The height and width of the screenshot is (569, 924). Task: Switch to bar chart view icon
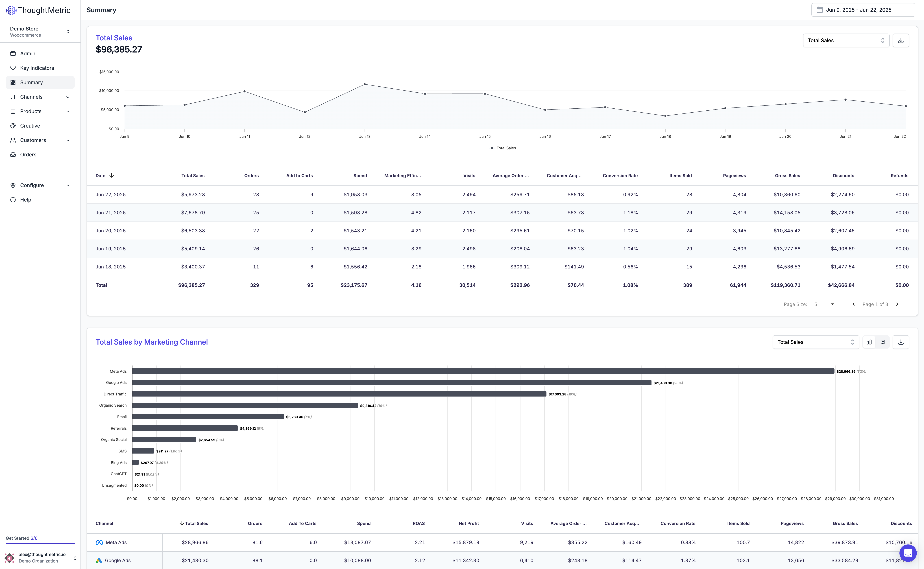(869, 342)
